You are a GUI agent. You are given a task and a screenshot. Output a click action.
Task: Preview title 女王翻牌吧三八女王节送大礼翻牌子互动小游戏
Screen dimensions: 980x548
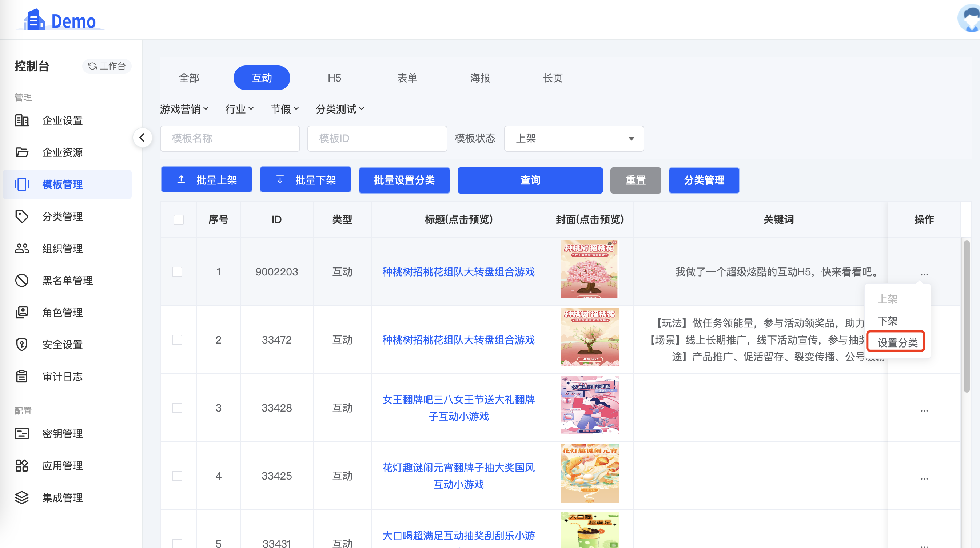pos(458,408)
